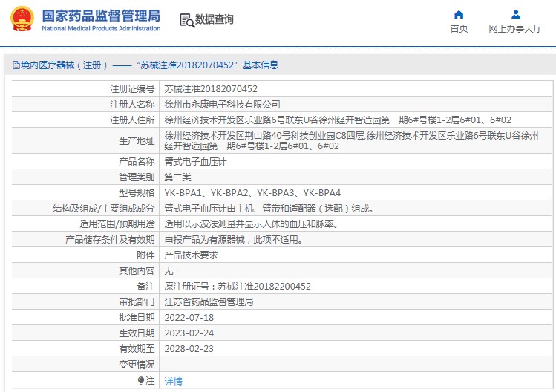Click the approval date 2022-07-18
This screenshot has height=392, width=556.
click(x=189, y=318)
